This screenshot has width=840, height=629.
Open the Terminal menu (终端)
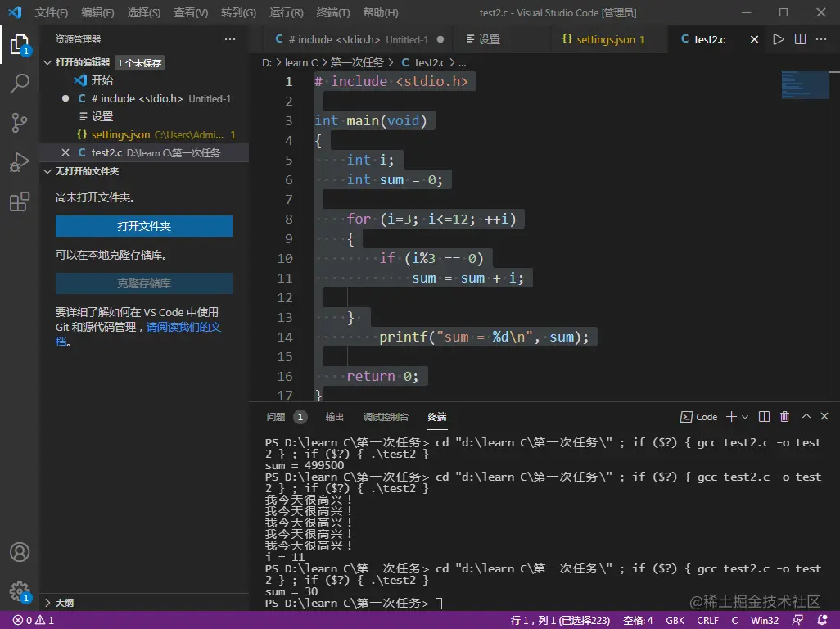tap(332, 12)
